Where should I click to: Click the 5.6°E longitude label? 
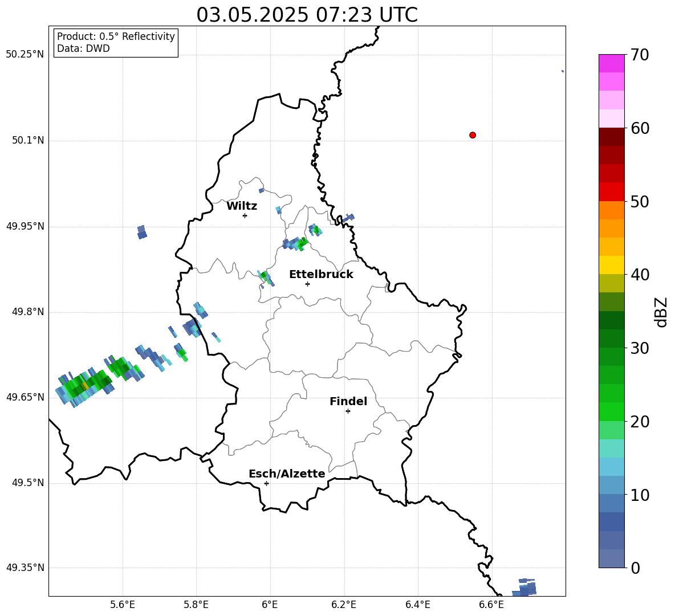click(x=123, y=605)
